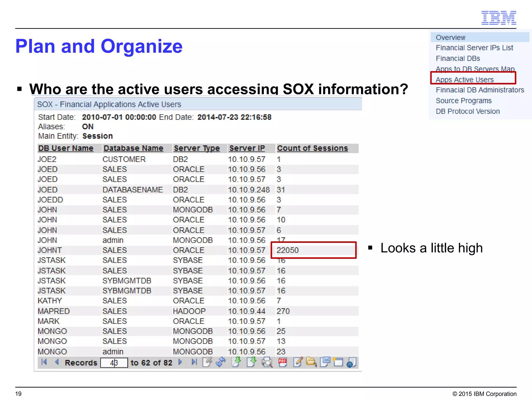Viewport: 532px width, 399px height.
Task: Export report as PDF icon
Action: 282,362
